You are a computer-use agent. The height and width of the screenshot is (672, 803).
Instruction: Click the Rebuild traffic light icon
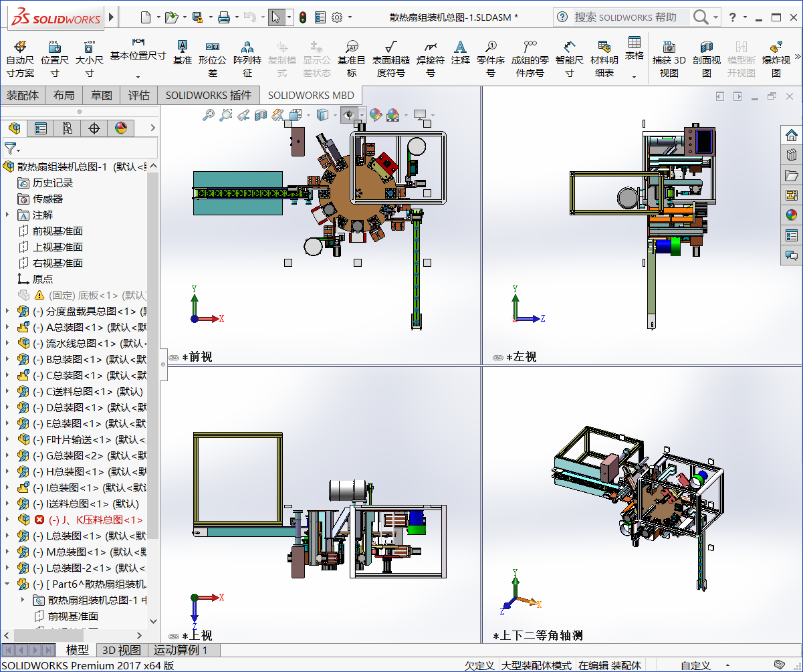pyautogui.click(x=303, y=17)
